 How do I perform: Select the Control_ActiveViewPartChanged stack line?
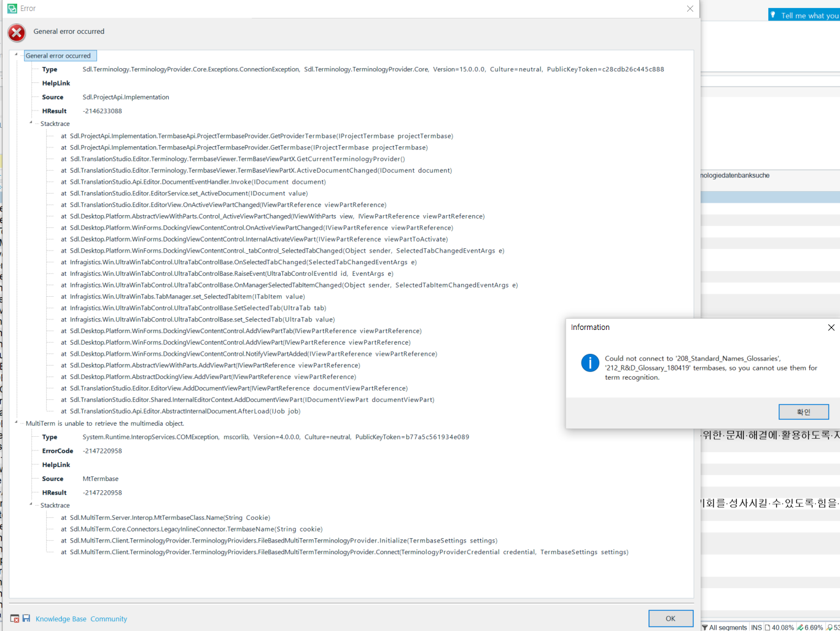[x=273, y=216]
